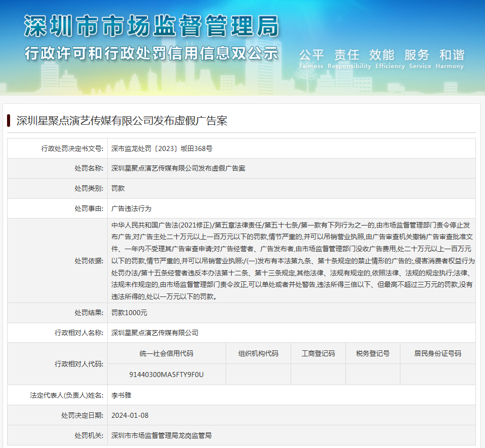Click the 广告违法行为 penalty reason value

[x=131, y=208]
